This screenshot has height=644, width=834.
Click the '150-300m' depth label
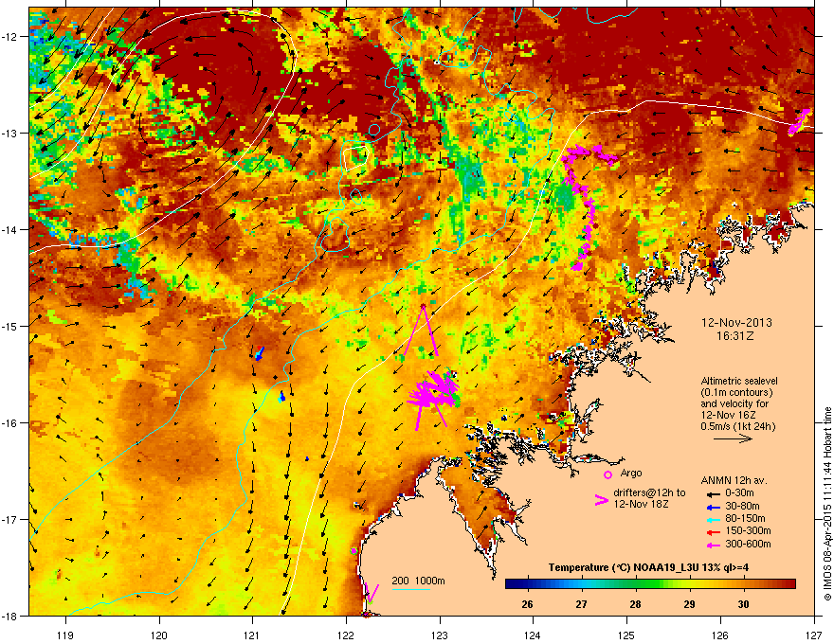748,530
